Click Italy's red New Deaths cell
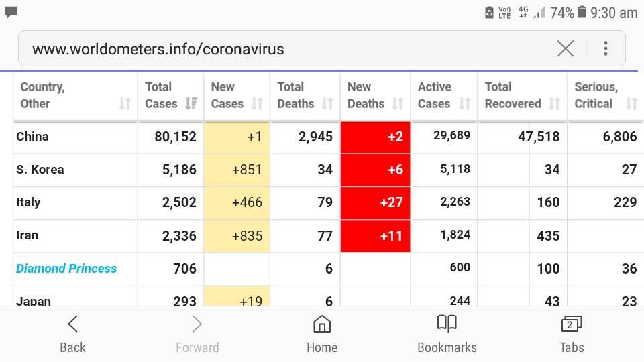644x362 pixels. coord(375,202)
